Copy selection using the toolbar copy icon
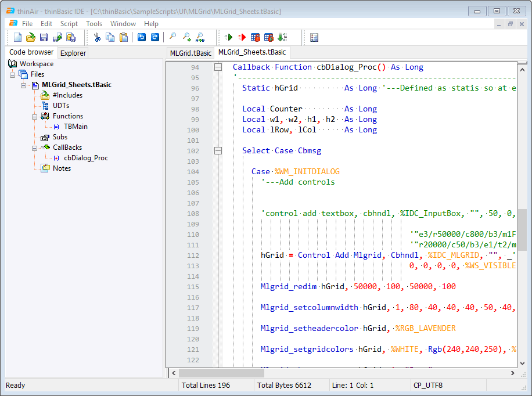This screenshot has height=396, width=532. [110, 37]
